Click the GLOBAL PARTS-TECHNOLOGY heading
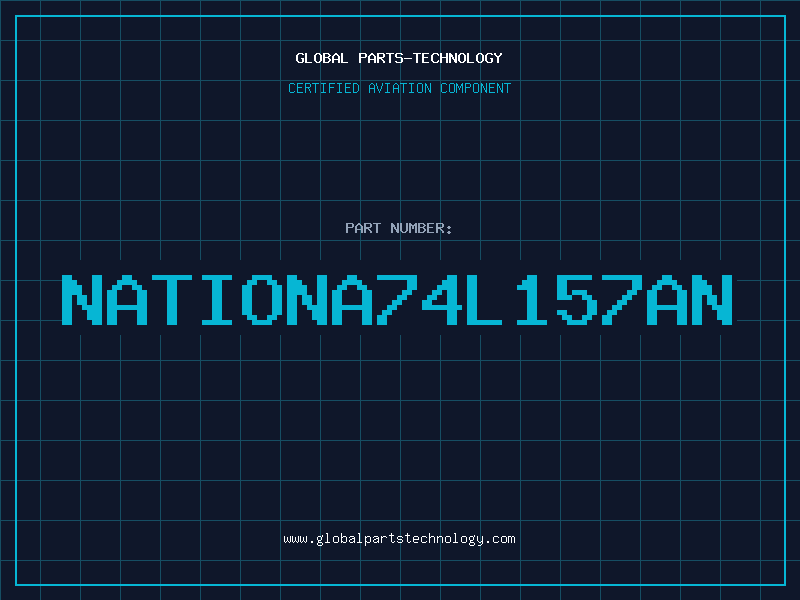The image size is (800, 600). [399, 58]
